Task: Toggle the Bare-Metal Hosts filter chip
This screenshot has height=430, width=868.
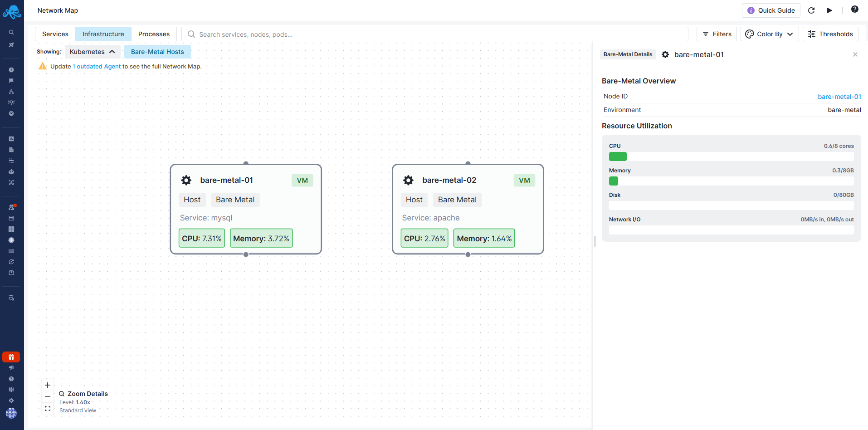Action: (157, 52)
